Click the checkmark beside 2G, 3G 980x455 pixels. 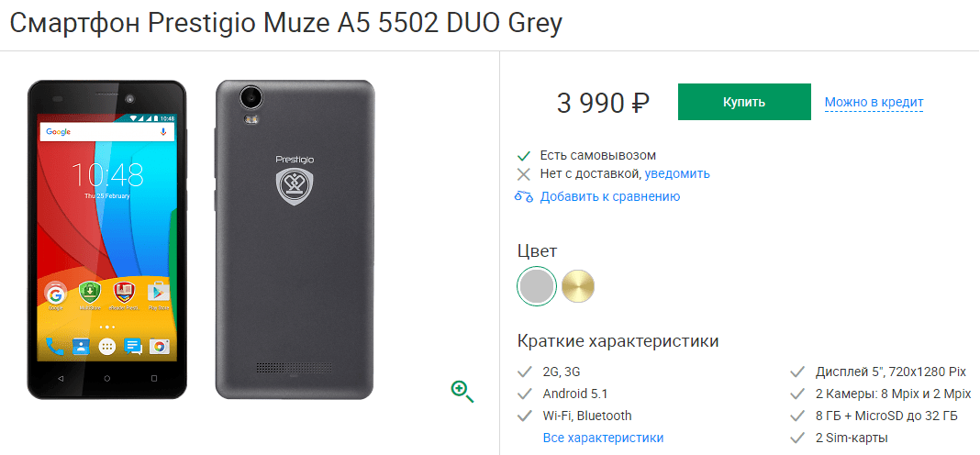coord(524,372)
